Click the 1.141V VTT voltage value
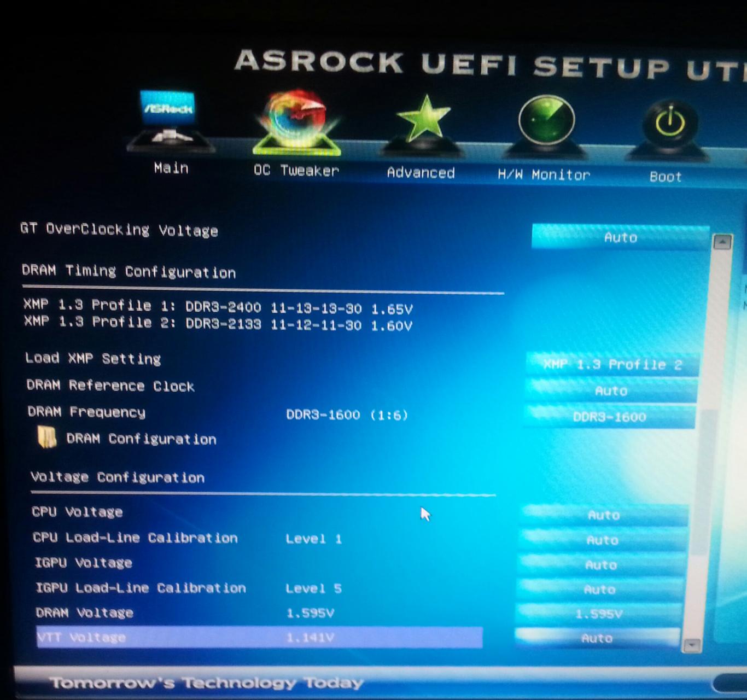 pos(310,638)
